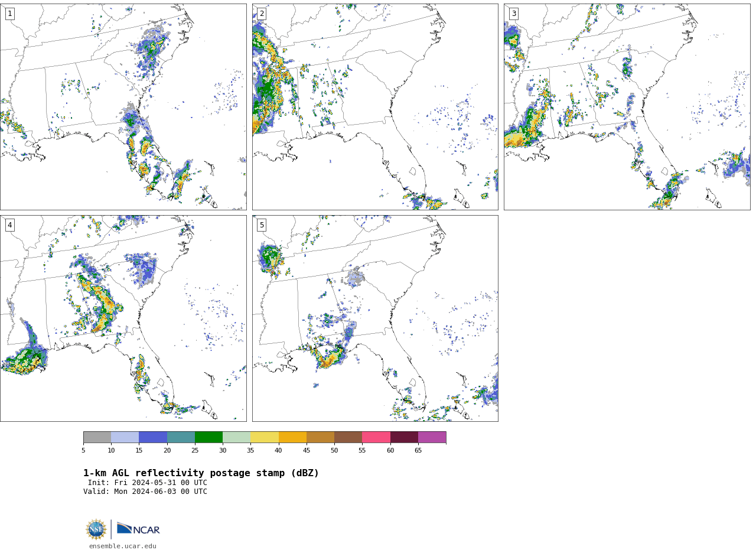
Task: Click the yellow 35-40 dBZ swatch
Action: click(x=265, y=437)
